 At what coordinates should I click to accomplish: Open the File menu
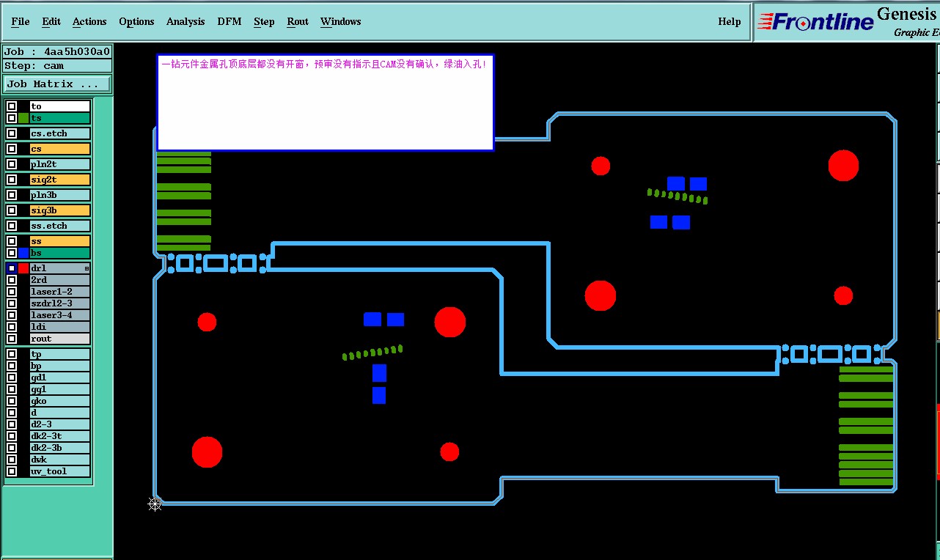pos(21,21)
